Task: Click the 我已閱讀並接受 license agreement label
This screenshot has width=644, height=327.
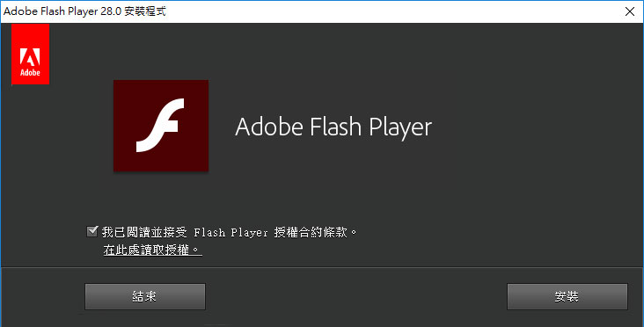Action: pyautogui.click(x=144, y=232)
